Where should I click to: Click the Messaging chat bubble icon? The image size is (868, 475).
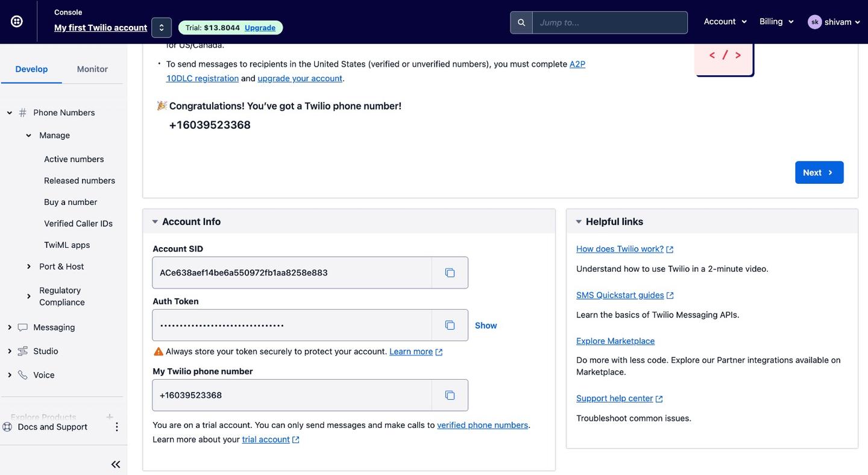tap(23, 327)
